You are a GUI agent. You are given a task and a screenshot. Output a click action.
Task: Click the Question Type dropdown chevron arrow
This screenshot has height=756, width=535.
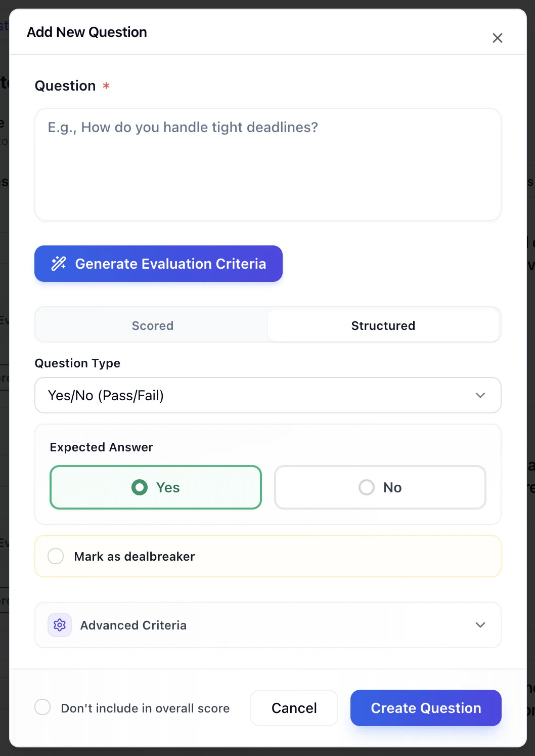[x=480, y=395]
